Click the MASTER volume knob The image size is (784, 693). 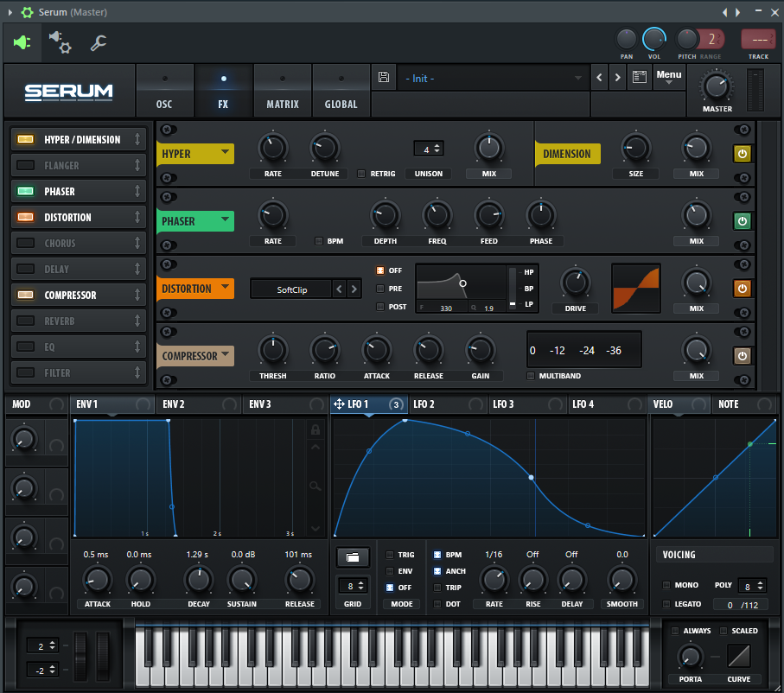(x=716, y=86)
